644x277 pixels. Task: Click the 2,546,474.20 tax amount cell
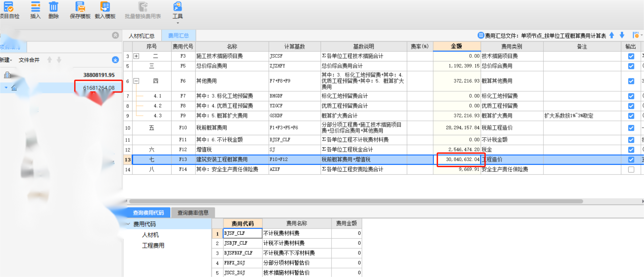tap(457, 150)
